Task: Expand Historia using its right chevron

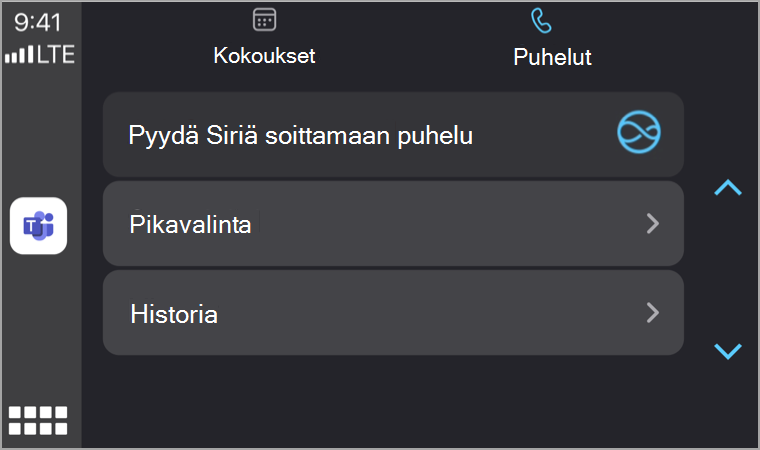Action: pos(653,313)
